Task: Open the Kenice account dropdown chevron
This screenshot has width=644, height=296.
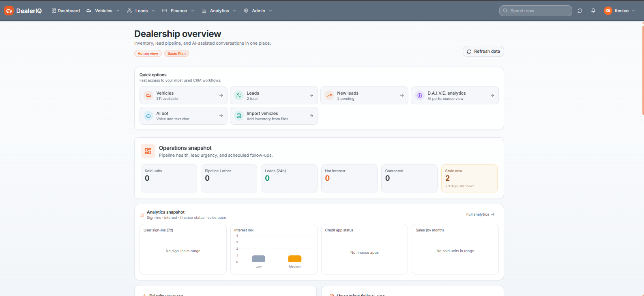Action: [x=633, y=11]
